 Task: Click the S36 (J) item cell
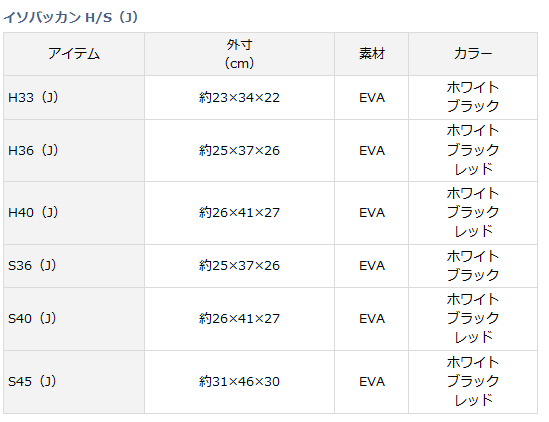click(74, 266)
